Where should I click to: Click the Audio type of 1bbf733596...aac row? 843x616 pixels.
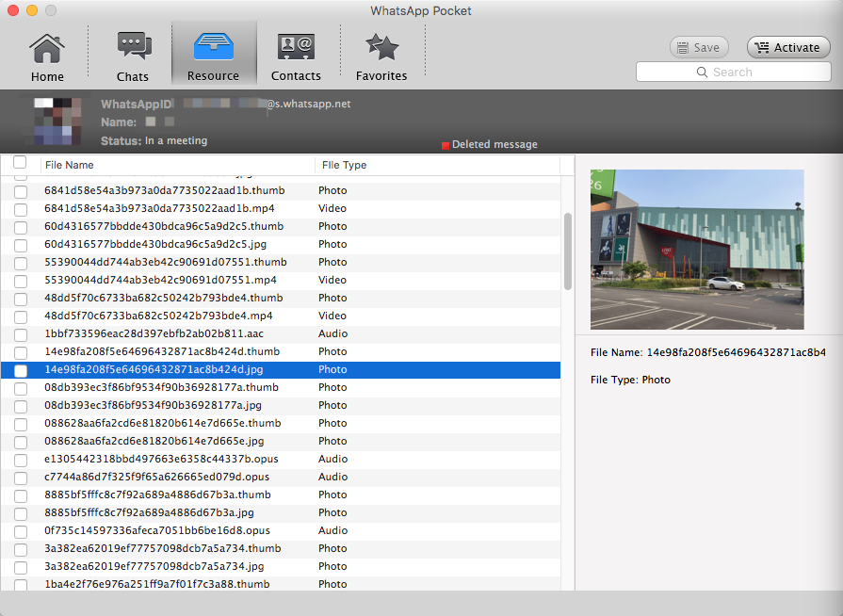pyautogui.click(x=332, y=333)
